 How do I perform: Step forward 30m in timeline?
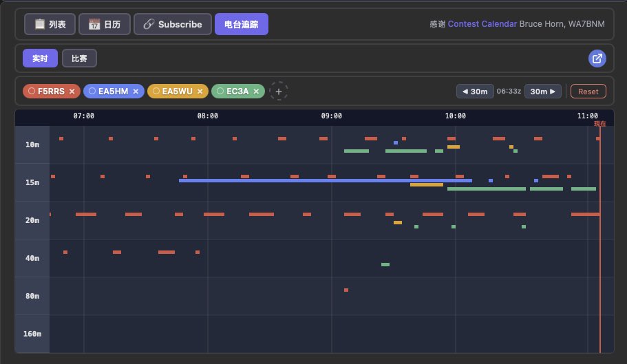click(542, 92)
